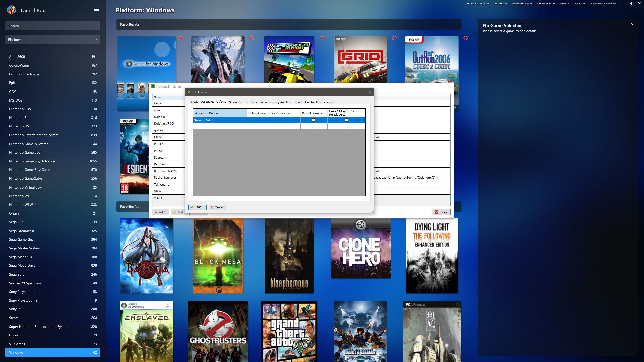The width and height of the screenshot is (644, 362).
Task: Open the Grand Theft Auto V cover
Action: point(289,332)
